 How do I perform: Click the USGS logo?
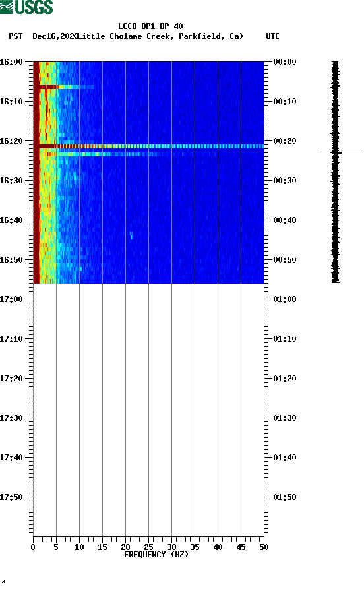click(26, 7)
